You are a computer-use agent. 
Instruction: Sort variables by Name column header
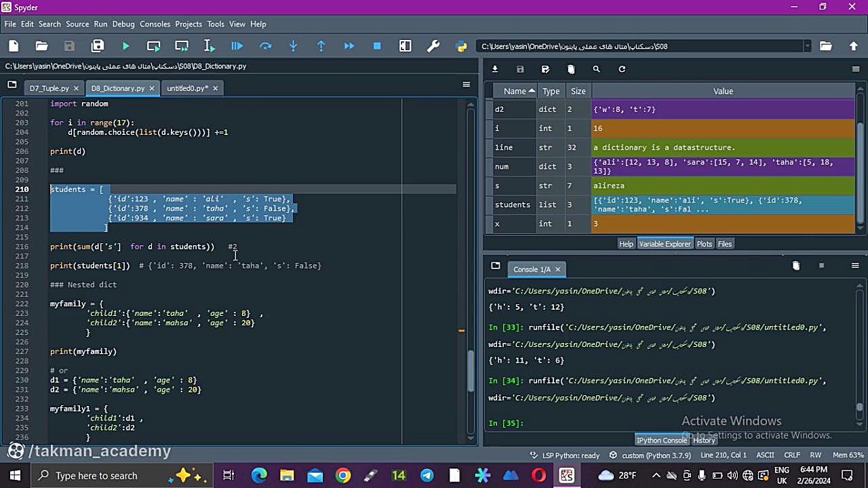tap(515, 91)
